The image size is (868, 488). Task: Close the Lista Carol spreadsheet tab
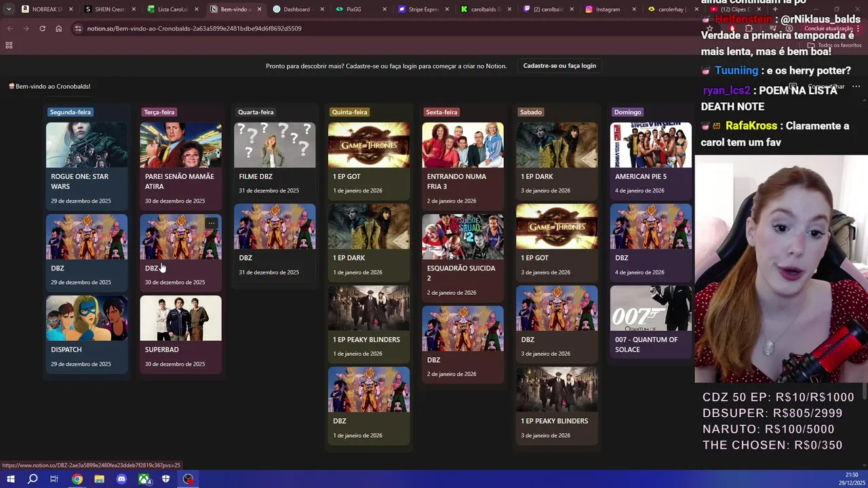pyautogui.click(x=196, y=9)
